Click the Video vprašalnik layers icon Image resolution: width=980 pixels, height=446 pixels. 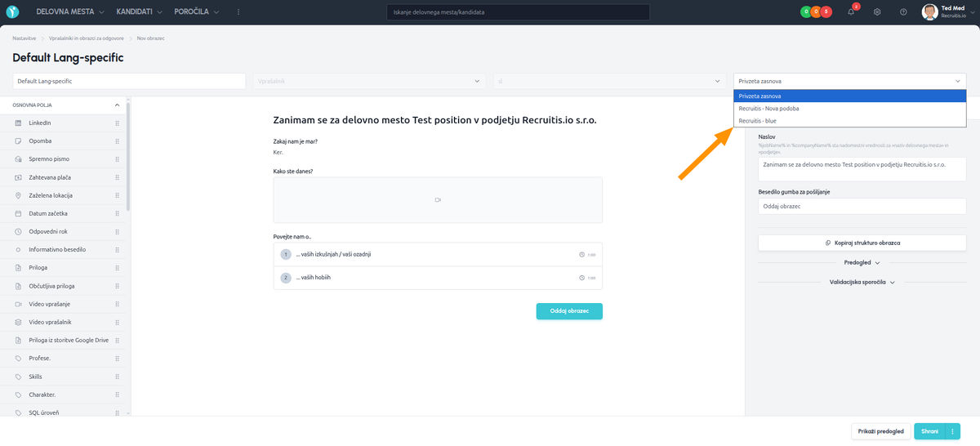pyautogui.click(x=19, y=322)
